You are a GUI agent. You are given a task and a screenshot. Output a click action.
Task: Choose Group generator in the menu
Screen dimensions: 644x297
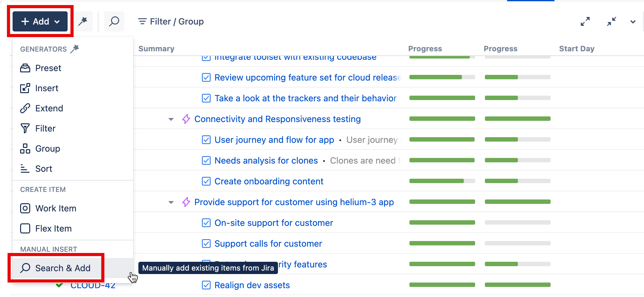(47, 148)
